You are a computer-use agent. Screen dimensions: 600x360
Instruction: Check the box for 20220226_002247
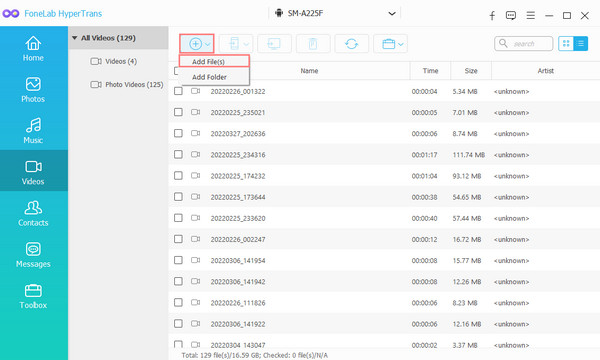tap(178, 239)
